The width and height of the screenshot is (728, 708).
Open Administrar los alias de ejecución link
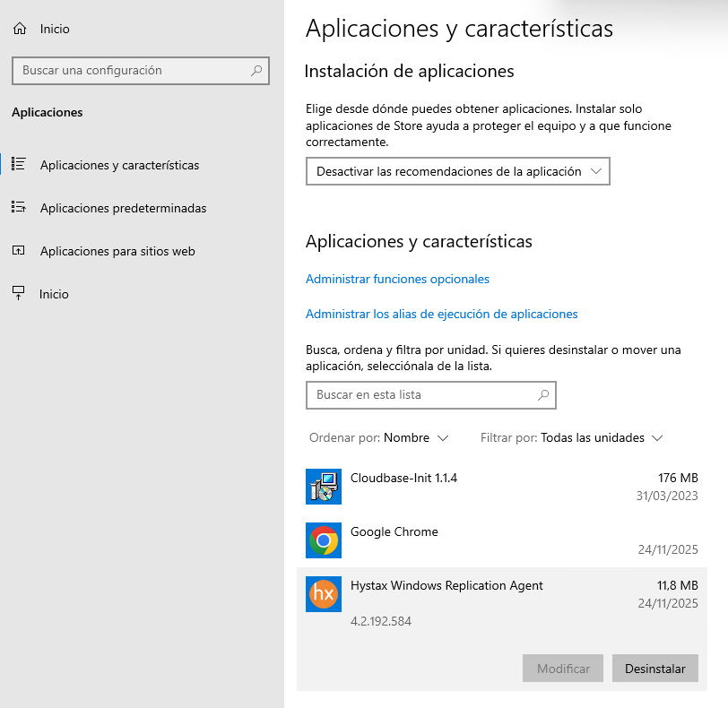441,314
